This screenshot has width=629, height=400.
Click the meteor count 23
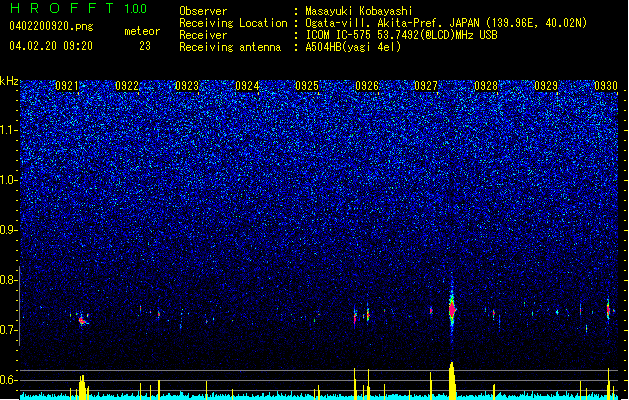click(145, 46)
